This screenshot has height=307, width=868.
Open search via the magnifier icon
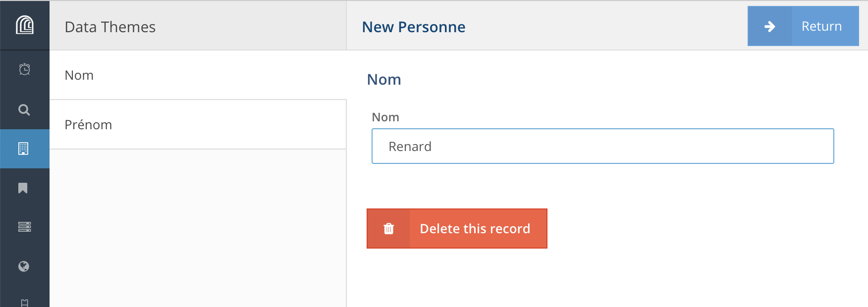[x=24, y=109]
